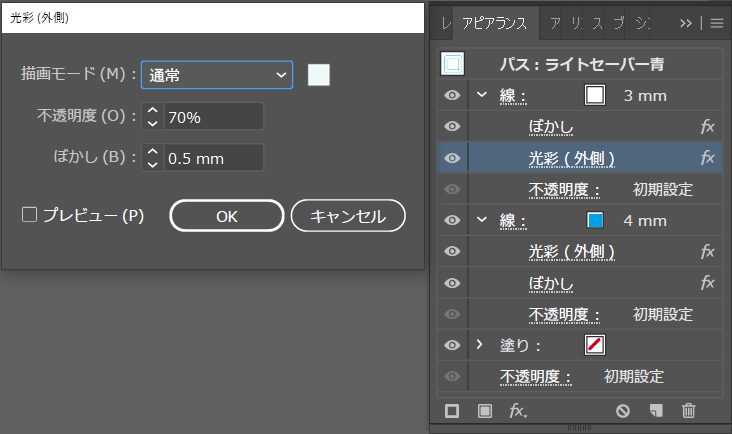The height and width of the screenshot is (434, 732).
Task: Click the 3 mm stroke weight value
Action: (x=645, y=96)
